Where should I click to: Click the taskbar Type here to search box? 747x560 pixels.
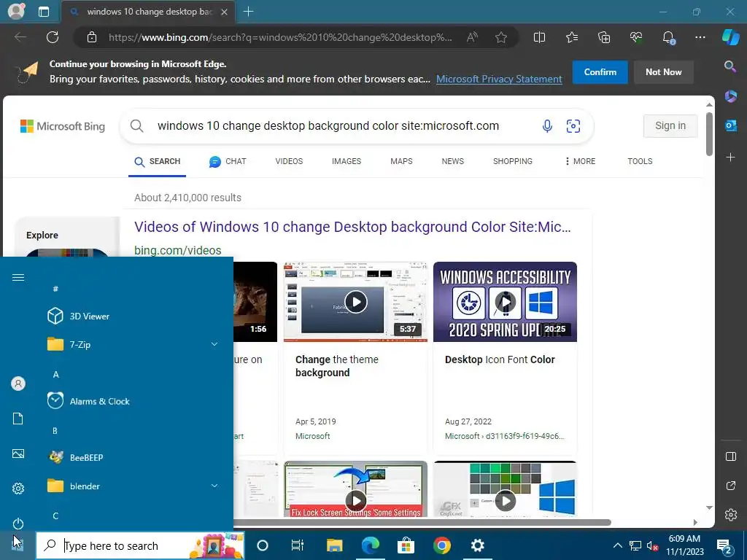coord(140,545)
